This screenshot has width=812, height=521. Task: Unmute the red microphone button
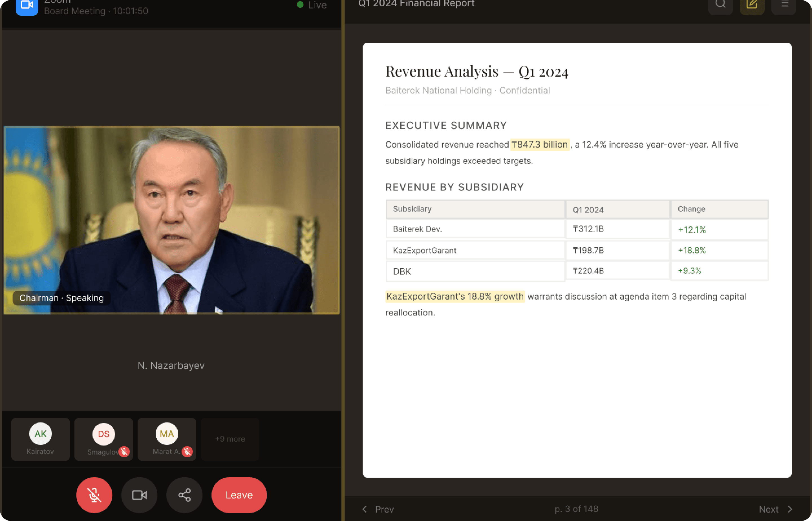coord(94,495)
